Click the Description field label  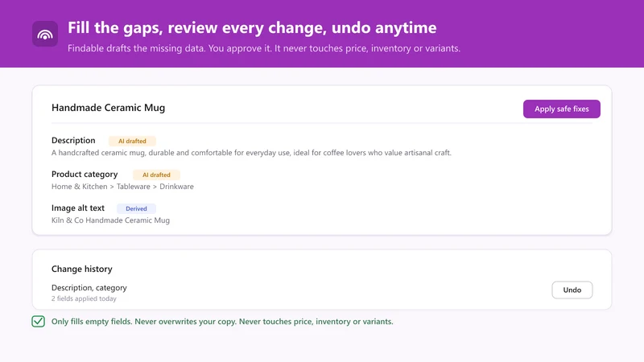[73, 140]
